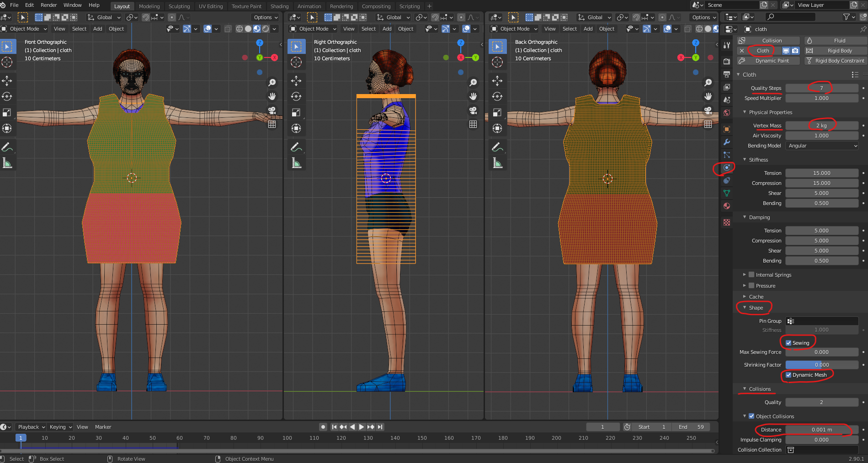Screen dimensions: 868x463
Task: Click the Collision physics button
Action: (772, 41)
